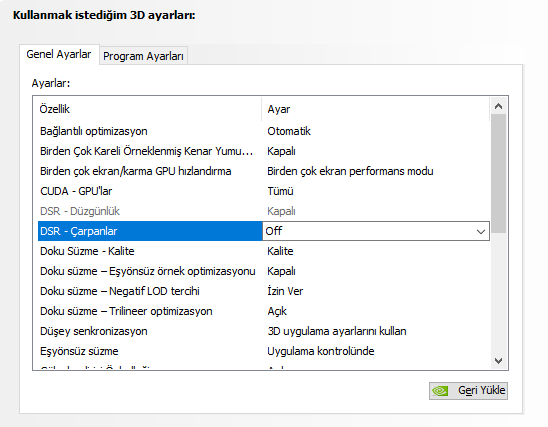548x427 pixels.
Task: Click the Geri Yükle button
Action: [x=468, y=391]
